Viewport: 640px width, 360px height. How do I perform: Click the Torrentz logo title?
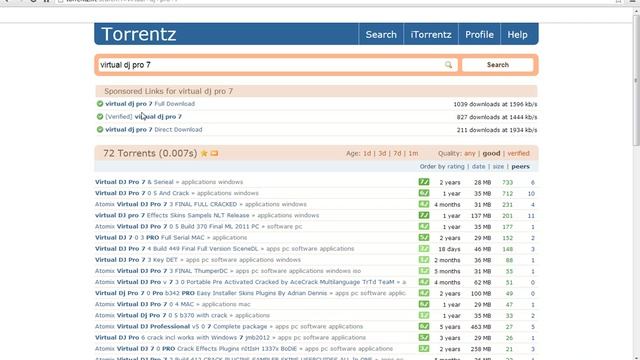point(139,34)
